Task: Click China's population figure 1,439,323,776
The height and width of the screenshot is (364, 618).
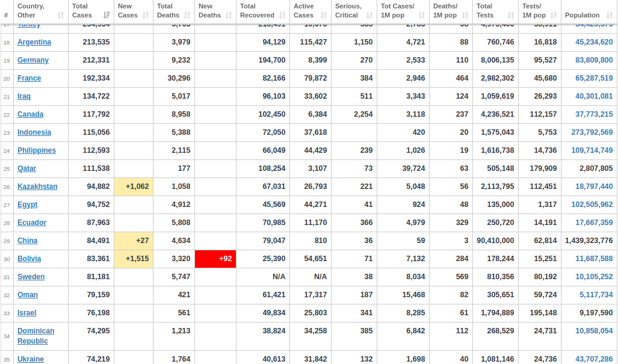Action: [x=589, y=241]
